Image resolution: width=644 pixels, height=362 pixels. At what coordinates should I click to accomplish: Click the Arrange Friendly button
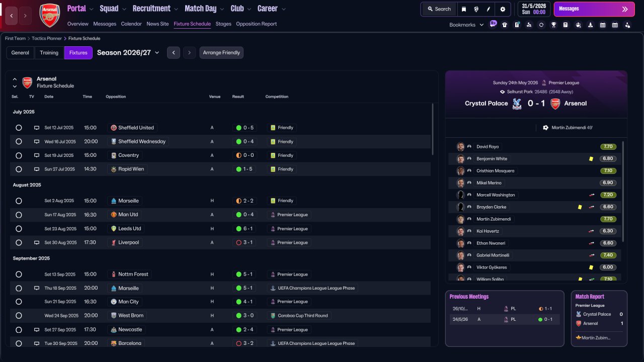221,53
